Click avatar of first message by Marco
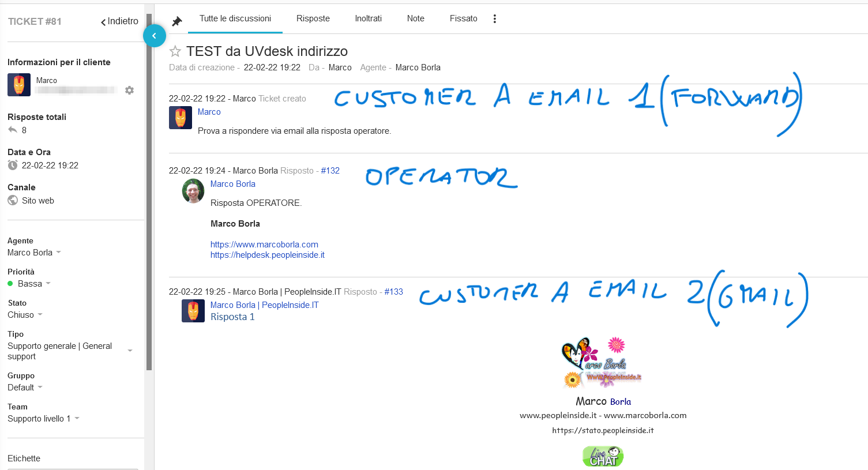This screenshot has height=470, width=868. pos(181,118)
